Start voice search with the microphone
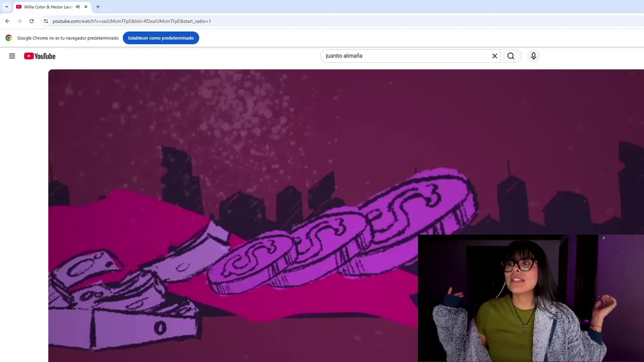 point(533,56)
